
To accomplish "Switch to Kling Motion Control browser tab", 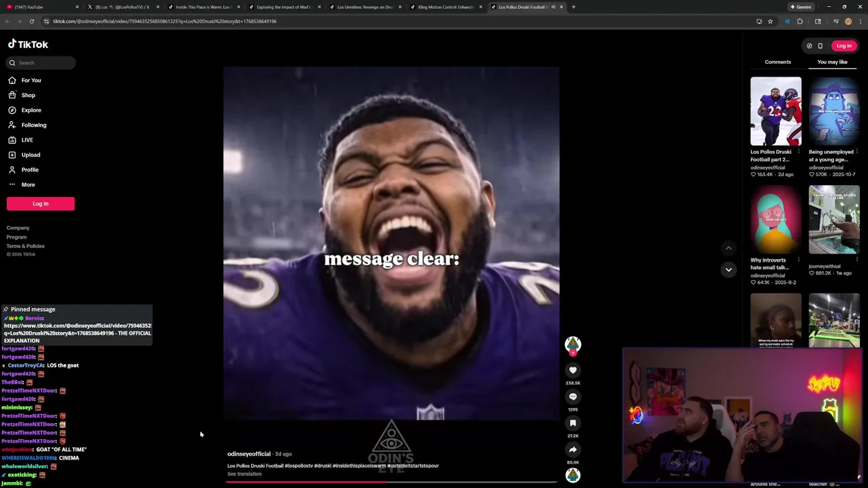I will point(445,7).
